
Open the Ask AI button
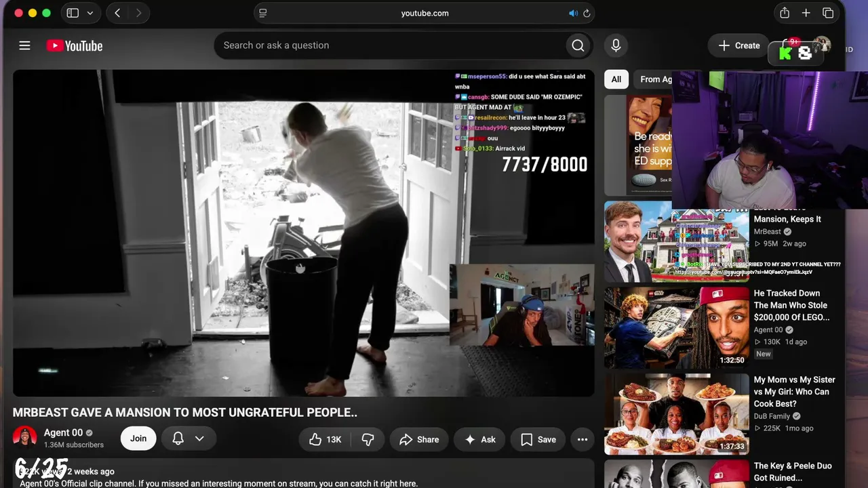pos(479,439)
